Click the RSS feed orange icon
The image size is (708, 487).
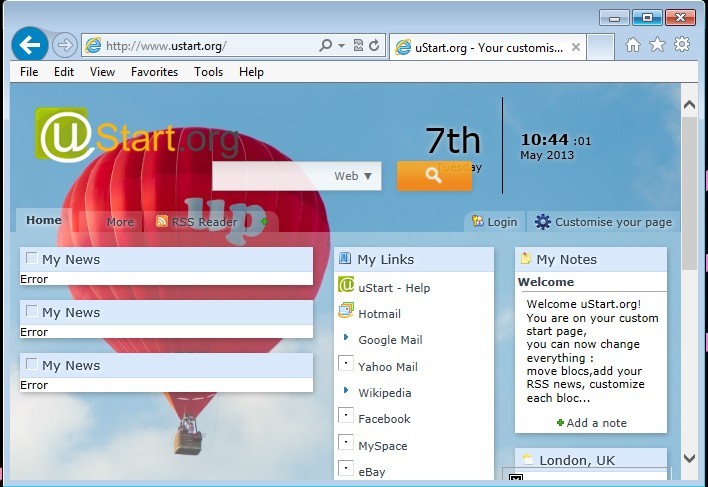pyautogui.click(x=162, y=221)
